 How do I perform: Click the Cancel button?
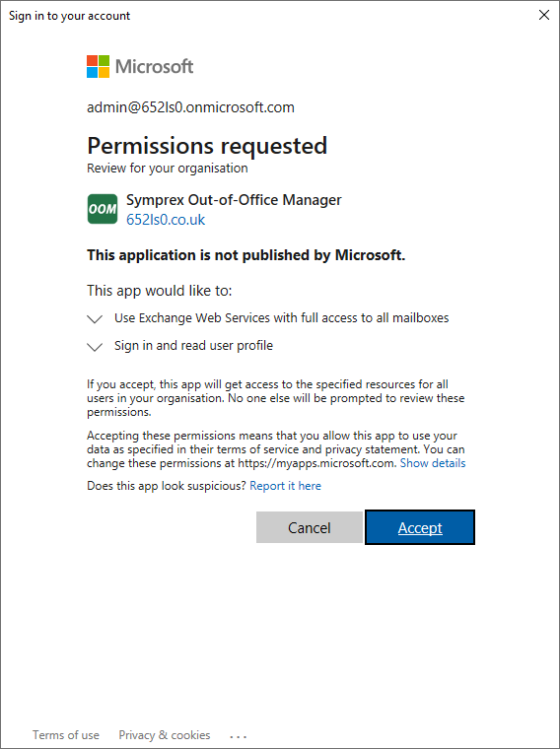click(310, 527)
